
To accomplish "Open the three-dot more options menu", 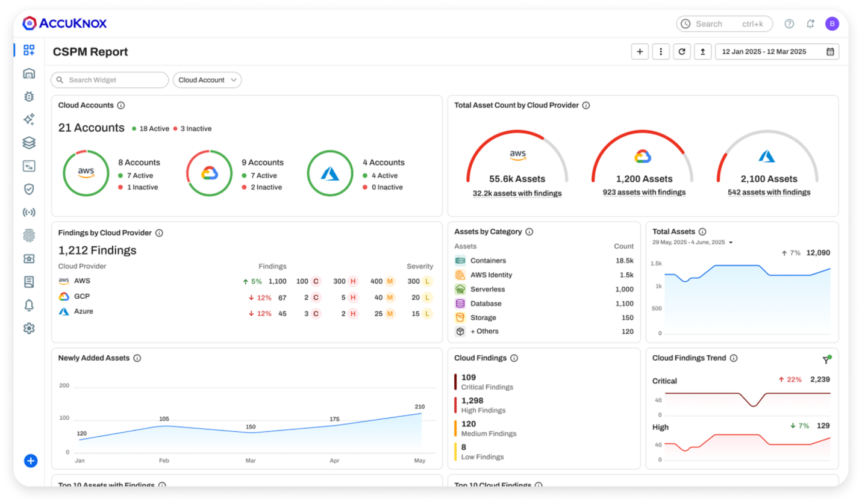I will tap(661, 52).
